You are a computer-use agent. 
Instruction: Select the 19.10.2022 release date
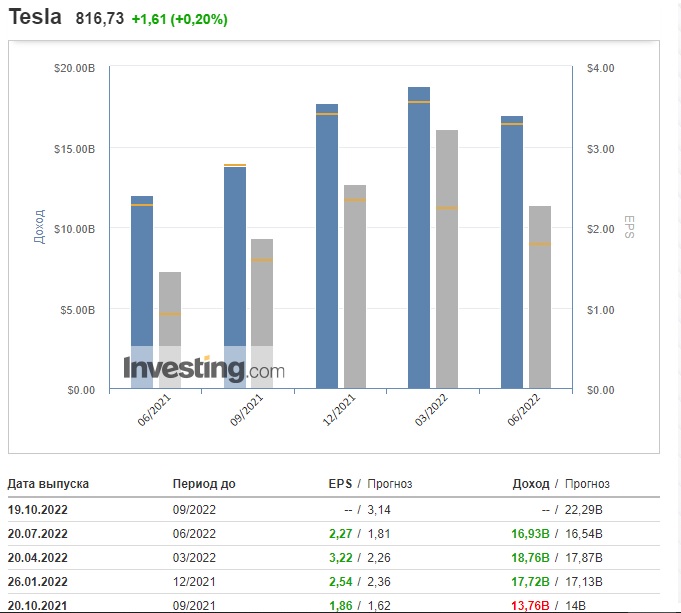38,510
